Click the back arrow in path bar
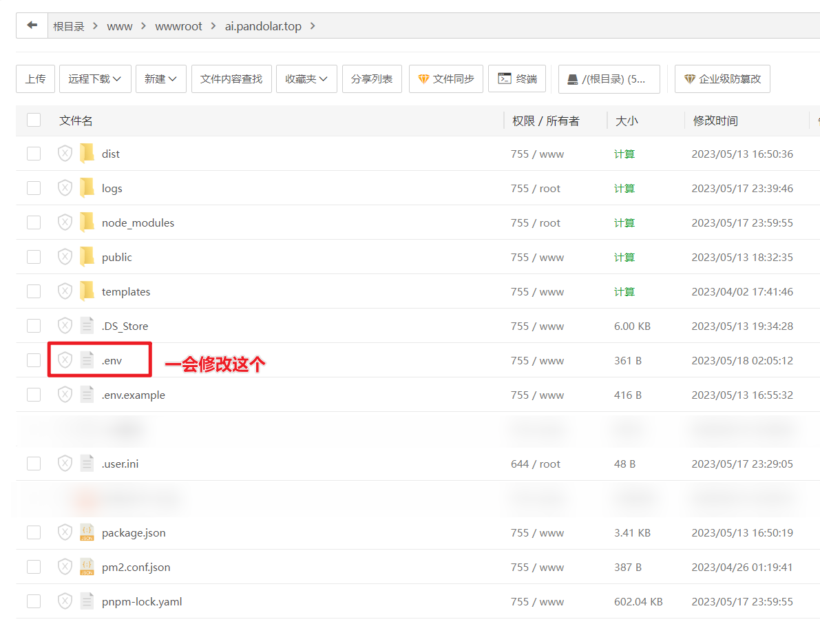Screen dimensions: 820x644 pyautogui.click(x=32, y=25)
